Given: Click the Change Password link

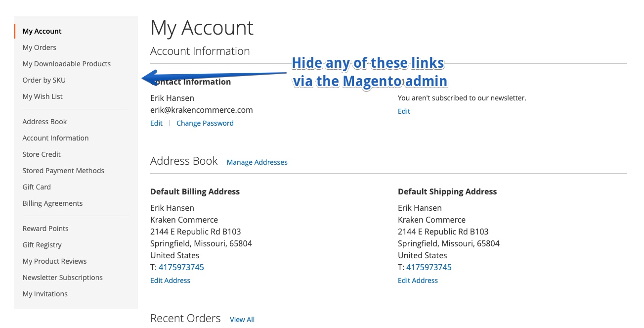Looking at the screenshot, I should click(205, 123).
